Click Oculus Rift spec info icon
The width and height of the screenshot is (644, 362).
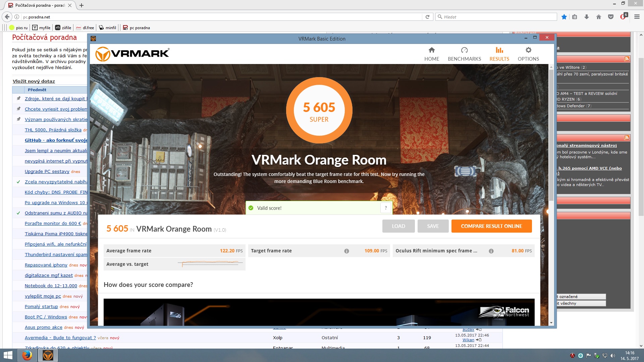(491, 251)
